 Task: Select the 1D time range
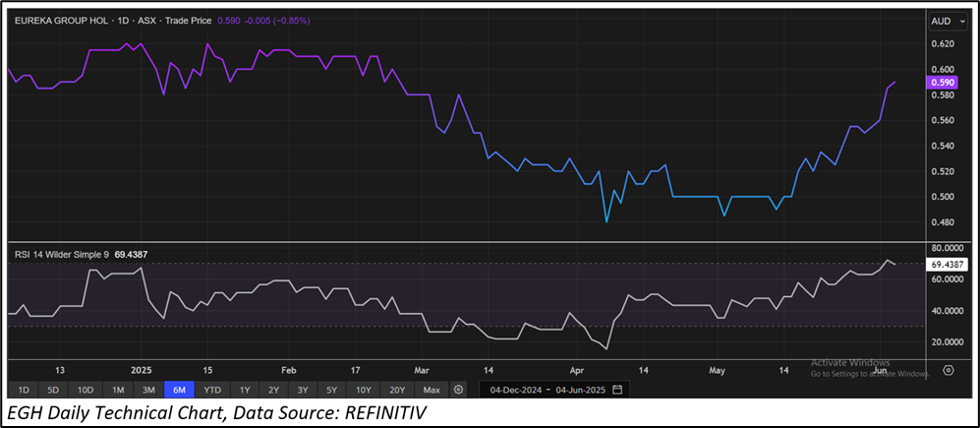[24, 390]
